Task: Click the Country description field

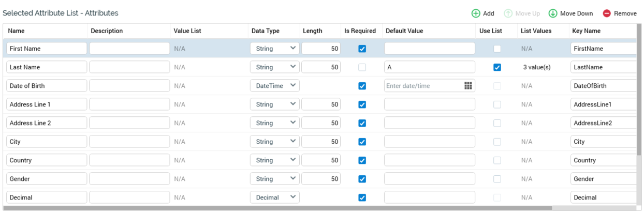Action: pyautogui.click(x=129, y=160)
